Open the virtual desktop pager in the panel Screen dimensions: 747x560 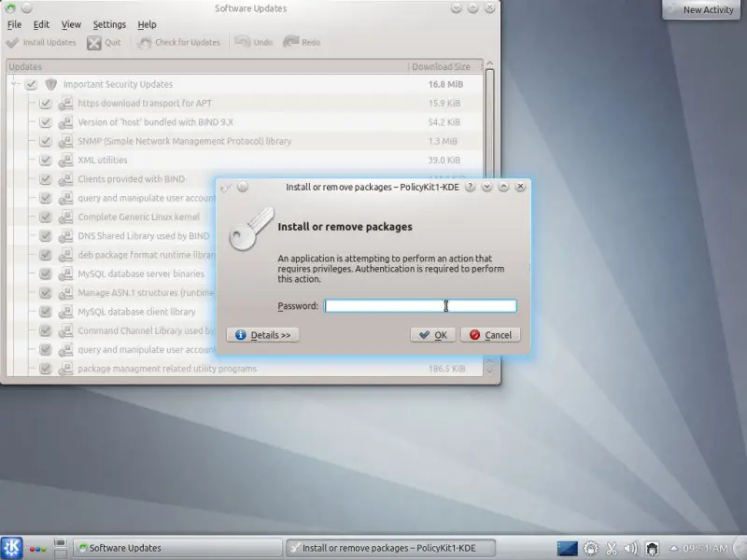[x=60, y=548]
